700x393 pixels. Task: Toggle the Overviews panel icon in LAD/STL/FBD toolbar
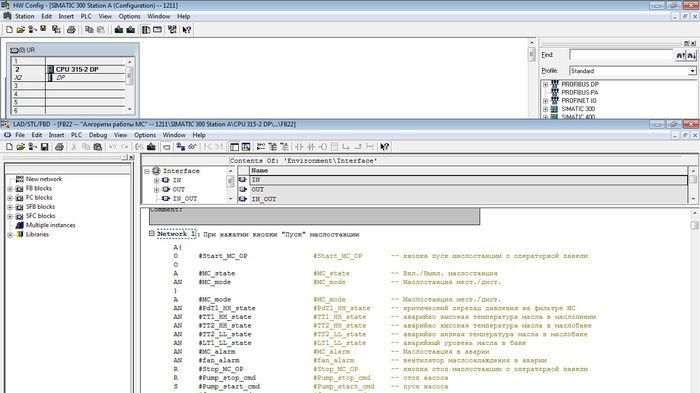point(234,146)
